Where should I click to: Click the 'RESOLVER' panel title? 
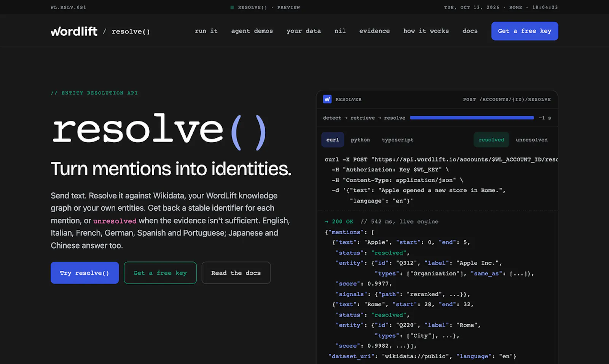349,99
